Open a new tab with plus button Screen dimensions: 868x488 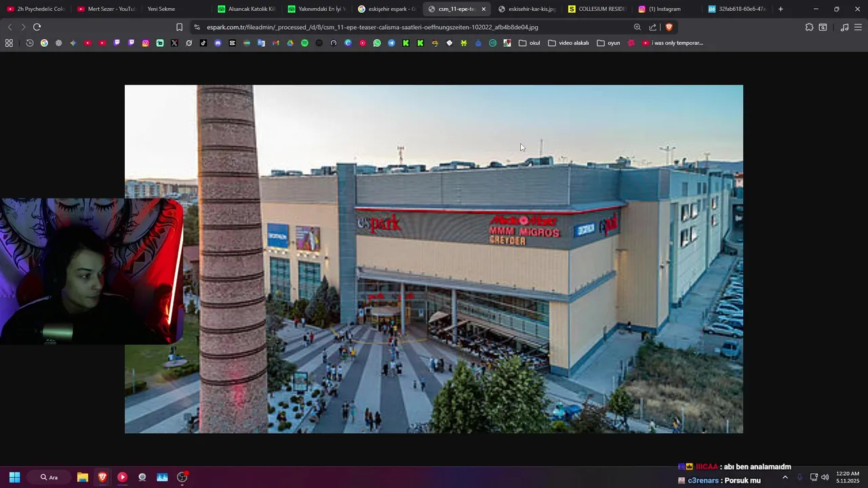(781, 9)
